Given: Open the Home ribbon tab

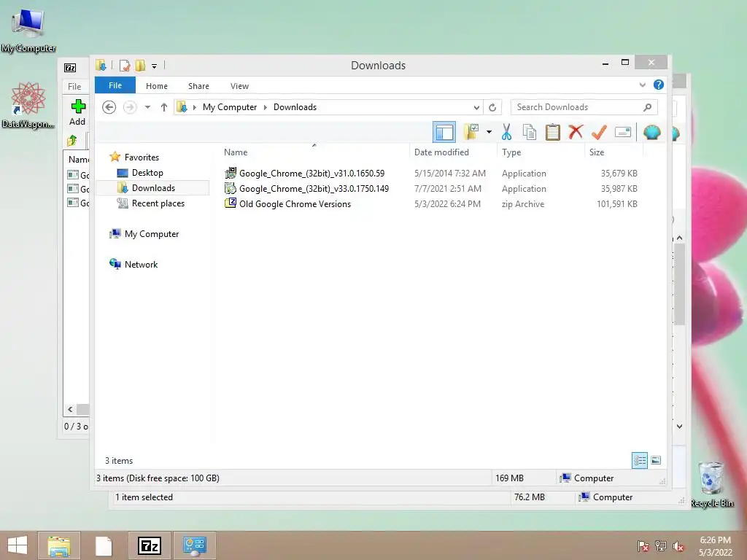Looking at the screenshot, I should [x=157, y=86].
